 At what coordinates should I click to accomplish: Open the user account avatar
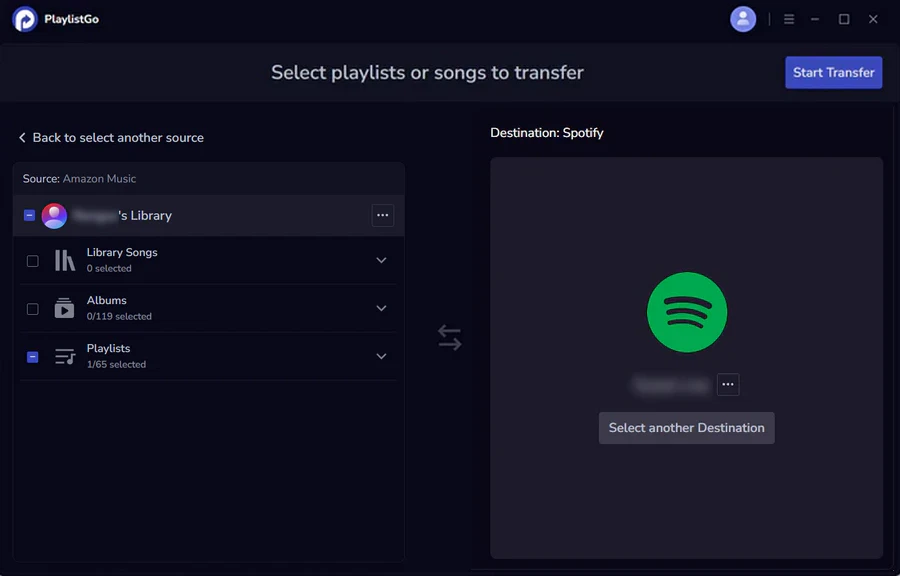tap(743, 19)
